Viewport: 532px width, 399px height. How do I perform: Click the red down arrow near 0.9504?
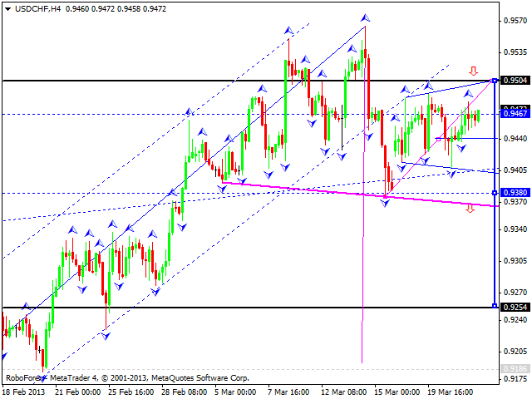[474, 71]
